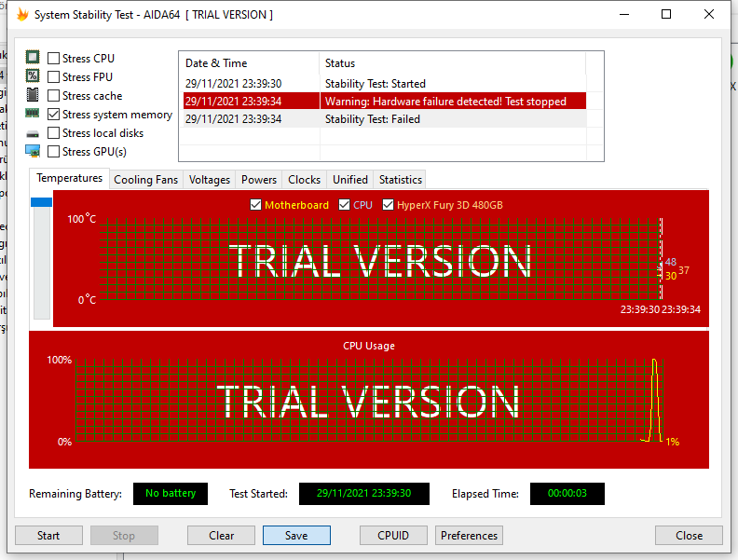The image size is (738, 560).
Task: Switch to the Temperatures tab
Action: (x=69, y=178)
